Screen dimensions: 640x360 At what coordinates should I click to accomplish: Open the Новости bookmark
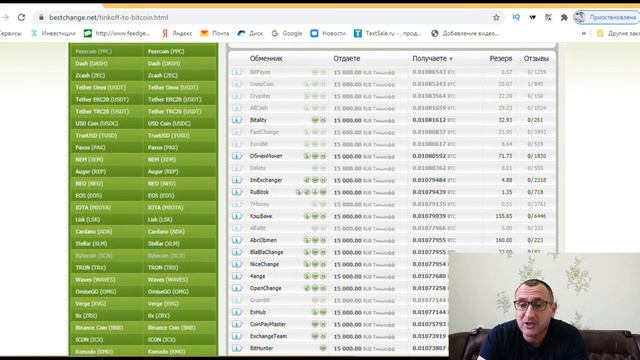[x=328, y=33]
